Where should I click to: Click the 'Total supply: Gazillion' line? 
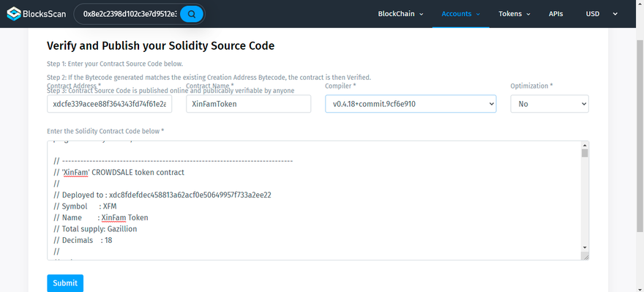[x=95, y=229]
